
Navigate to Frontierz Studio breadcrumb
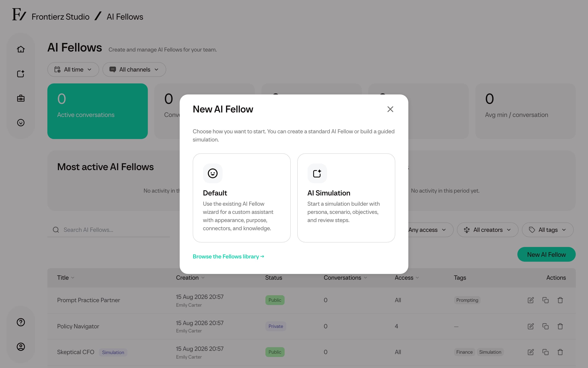(60, 17)
